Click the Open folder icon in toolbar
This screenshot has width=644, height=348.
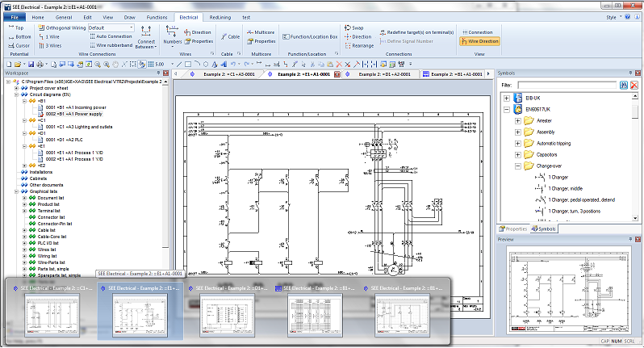pos(17,64)
